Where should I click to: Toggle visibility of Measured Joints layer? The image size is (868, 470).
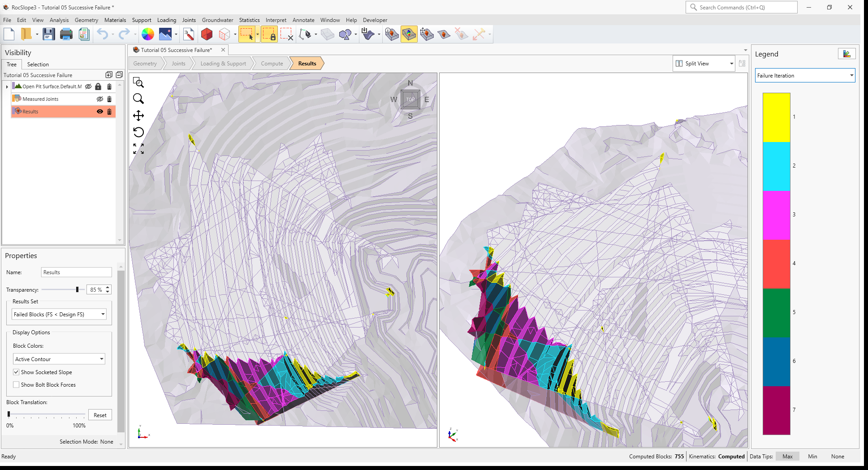click(99, 99)
